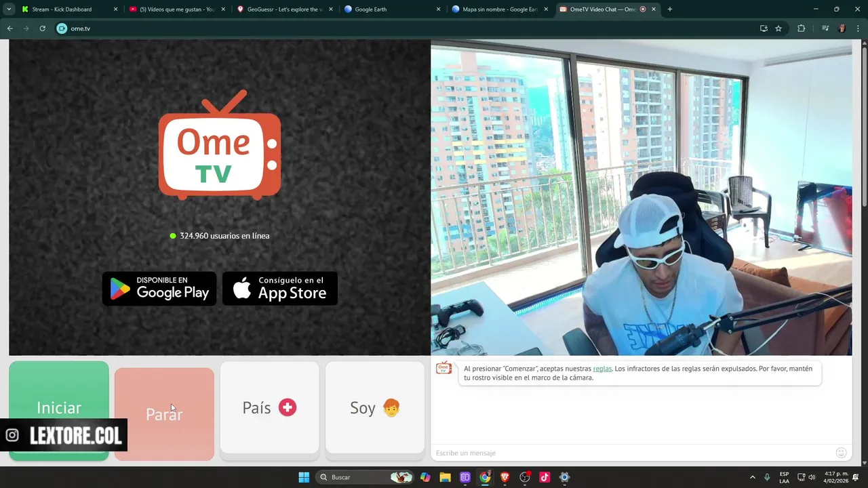Open the Windows Start menu

[304, 477]
